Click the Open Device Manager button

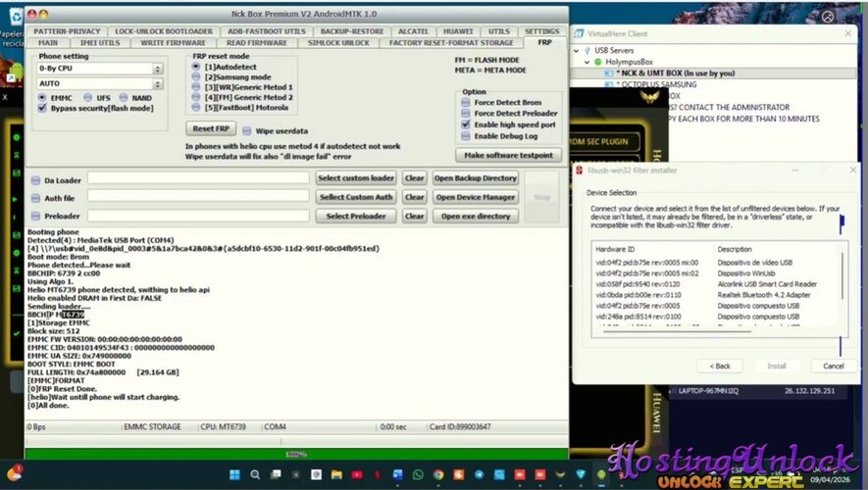click(x=475, y=197)
